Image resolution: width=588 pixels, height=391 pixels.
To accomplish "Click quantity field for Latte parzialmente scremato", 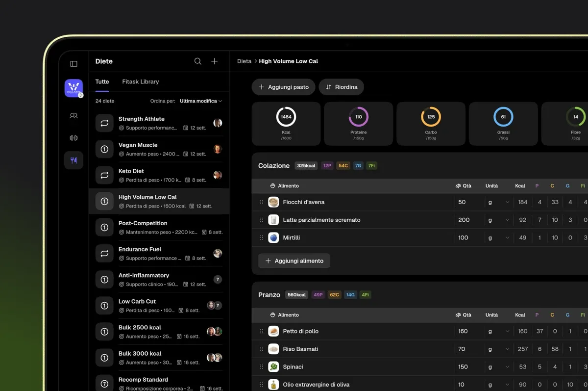I will coord(467,220).
